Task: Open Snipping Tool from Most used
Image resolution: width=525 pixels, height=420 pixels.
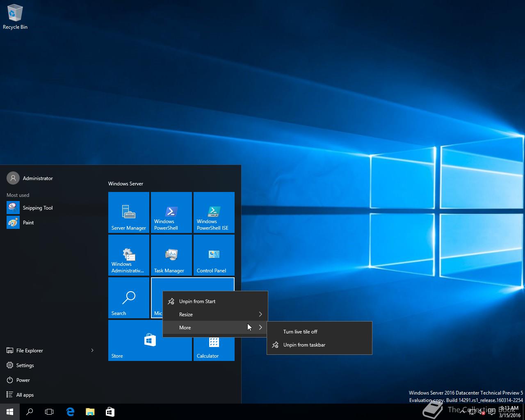Action: (x=51, y=208)
